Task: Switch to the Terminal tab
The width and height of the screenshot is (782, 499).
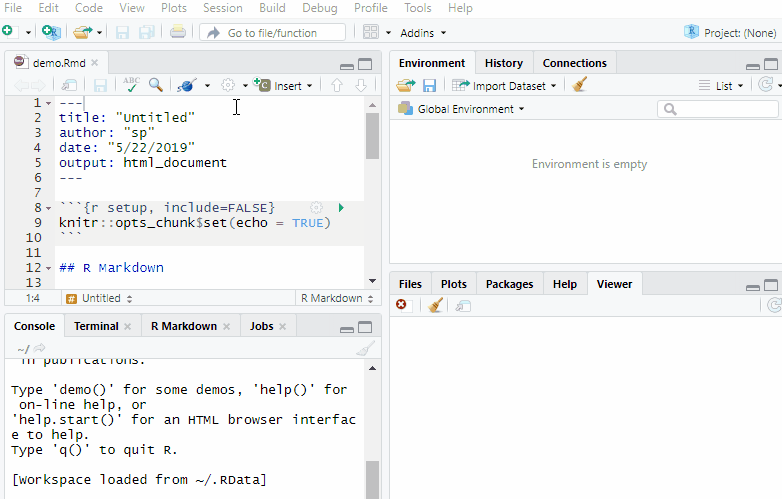Action: [96, 326]
